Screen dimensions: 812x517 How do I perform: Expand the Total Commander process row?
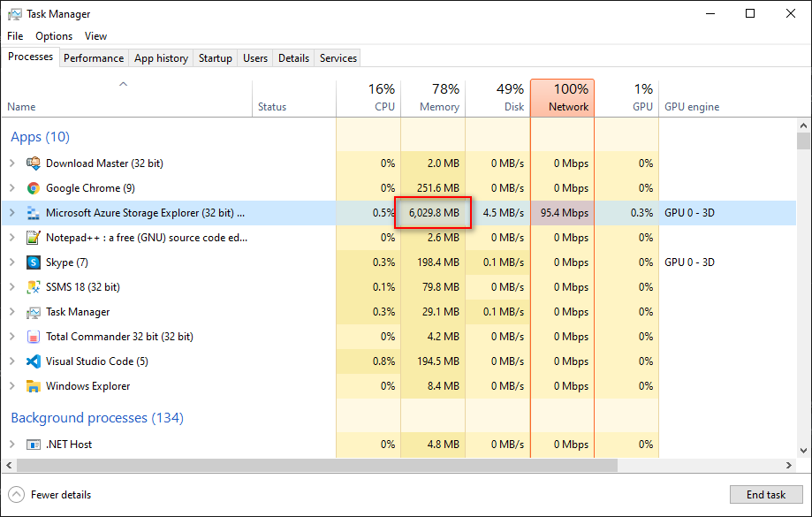pos(12,337)
